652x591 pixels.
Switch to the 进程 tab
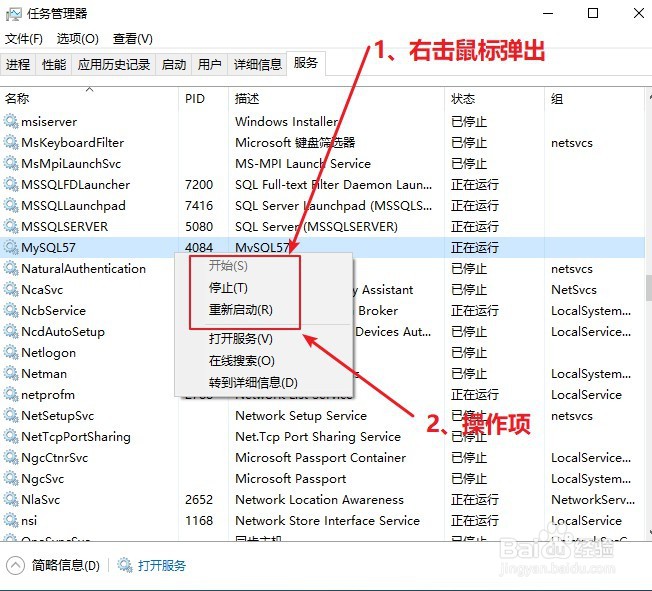[x=18, y=64]
